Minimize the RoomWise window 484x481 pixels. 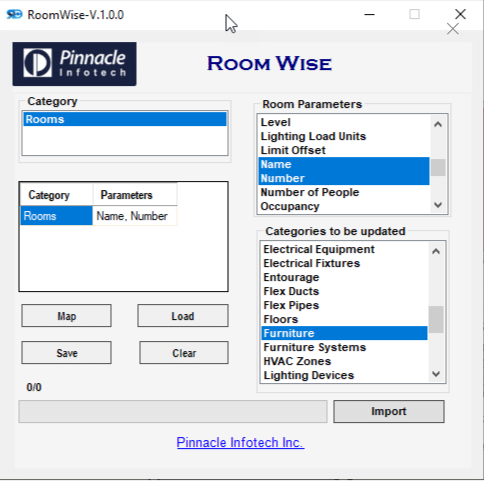[369, 14]
